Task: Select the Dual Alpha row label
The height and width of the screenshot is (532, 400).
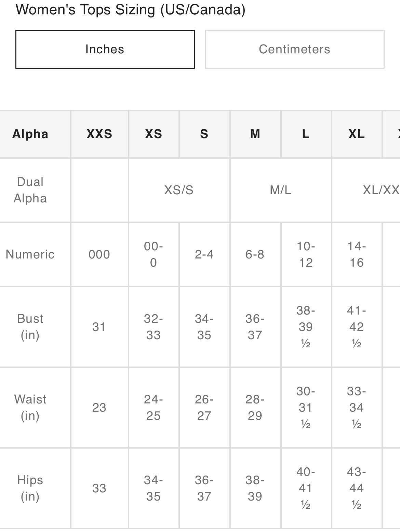Action: 30,190
